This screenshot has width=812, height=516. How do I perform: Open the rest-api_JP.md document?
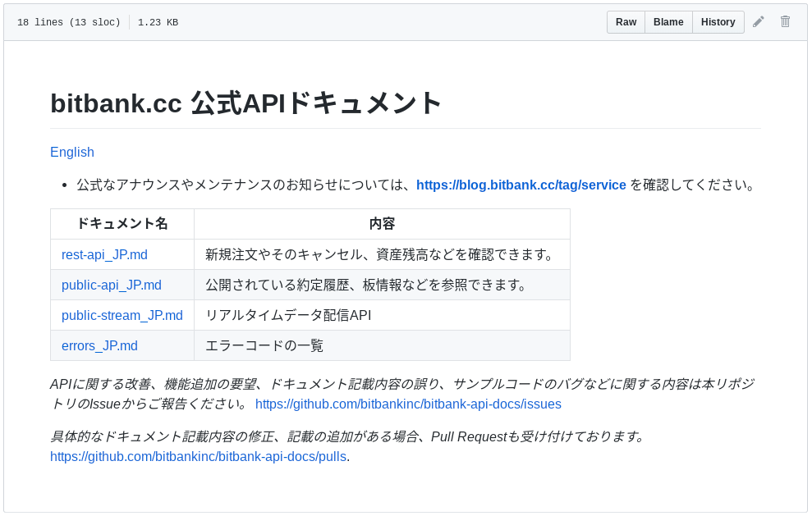[104, 254]
